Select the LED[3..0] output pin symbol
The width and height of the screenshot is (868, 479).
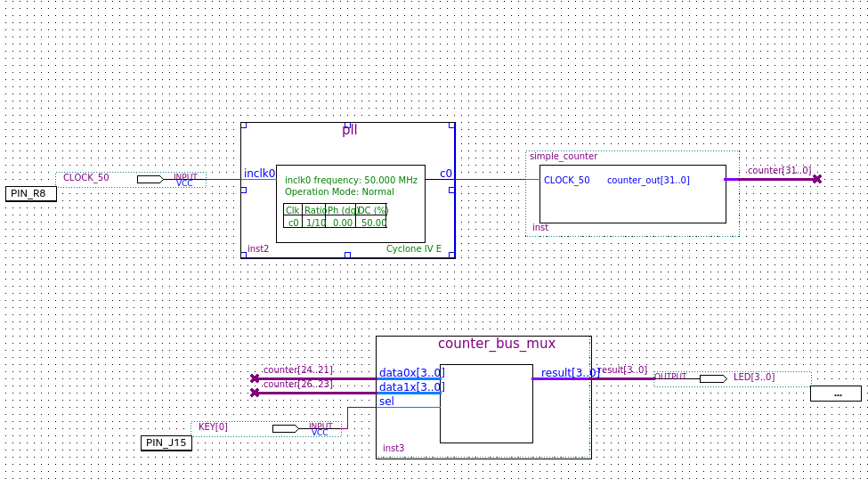coord(714,378)
